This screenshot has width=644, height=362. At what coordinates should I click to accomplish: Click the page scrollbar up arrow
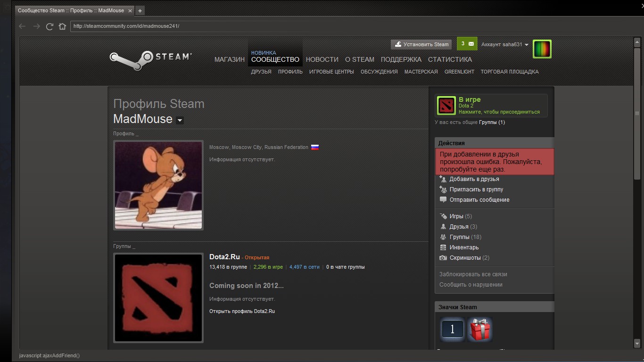[x=637, y=42]
